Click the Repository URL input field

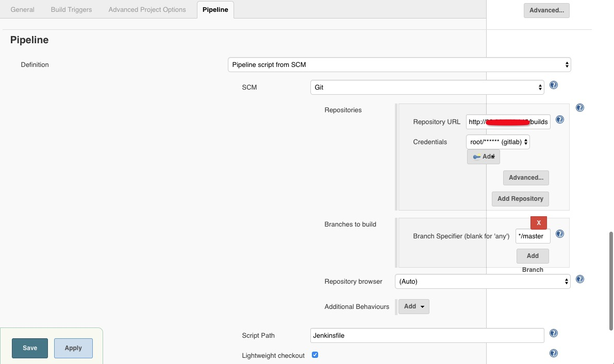pyautogui.click(x=508, y=122)
